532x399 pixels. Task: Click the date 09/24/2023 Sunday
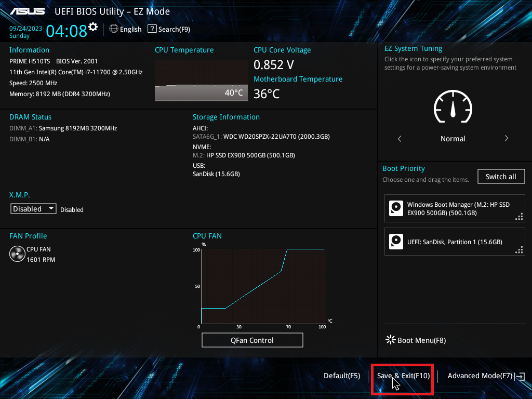[25, 32]
